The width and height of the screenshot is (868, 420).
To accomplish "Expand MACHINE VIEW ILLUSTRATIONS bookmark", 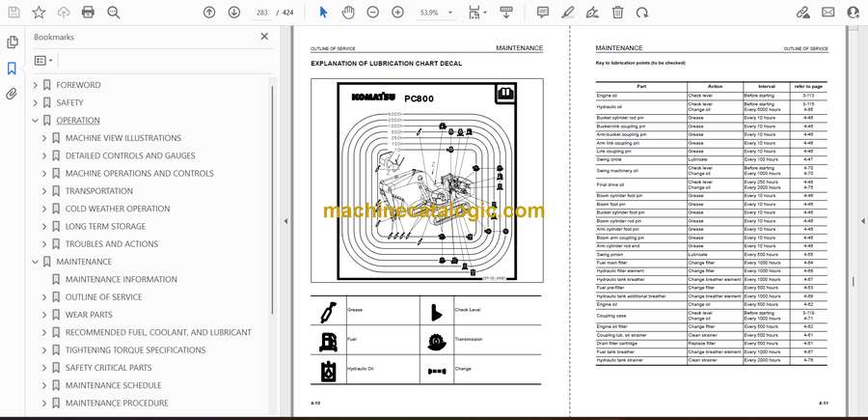I will [44, 138].
